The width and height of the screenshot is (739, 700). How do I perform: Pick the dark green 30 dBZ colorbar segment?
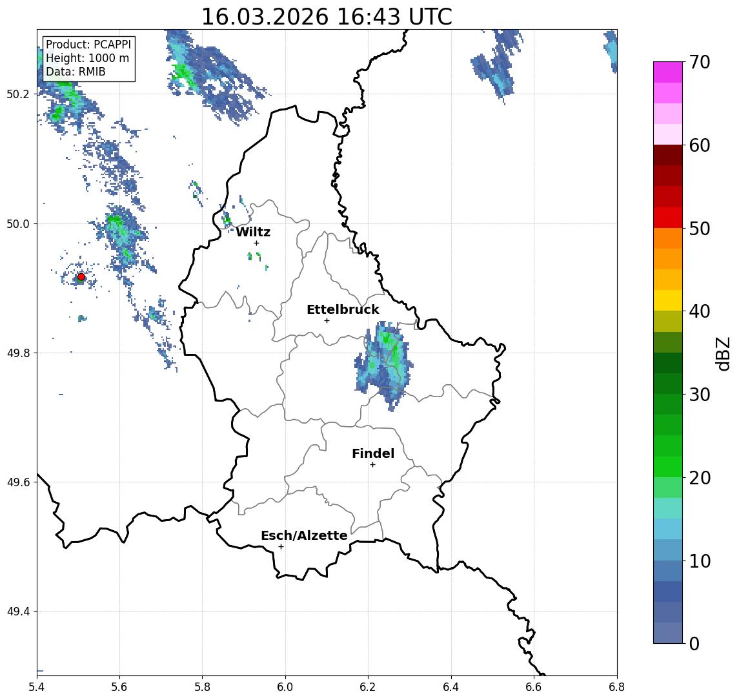point(668,384)
